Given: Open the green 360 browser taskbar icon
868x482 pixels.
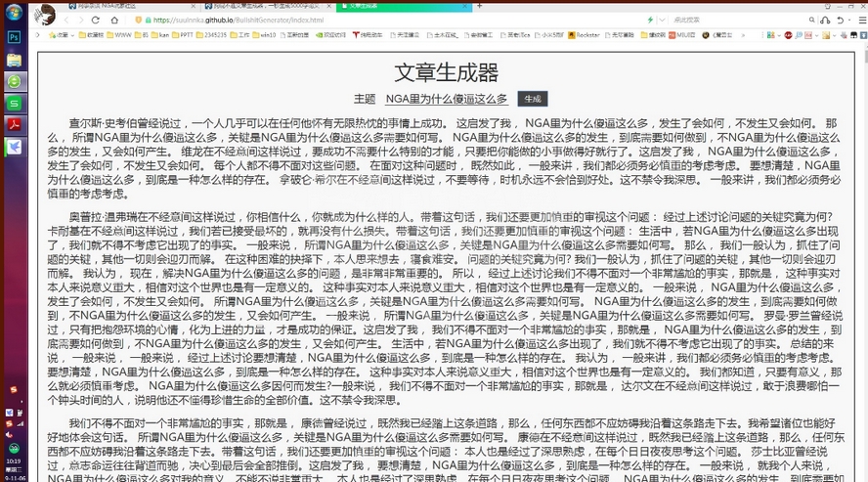Looking at the screenshot, I should click(x=15, y=81).
